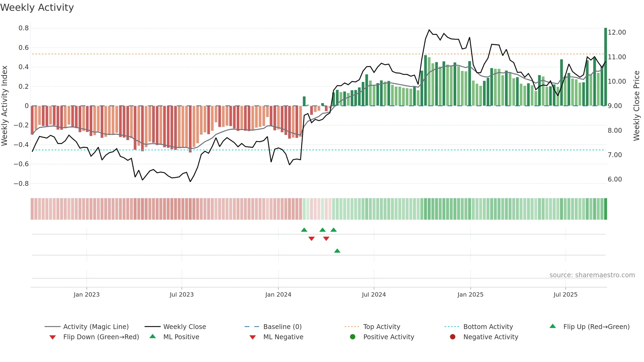Click the red triangle next to ML Negative
644x362 pixels.
click(253, 337)
